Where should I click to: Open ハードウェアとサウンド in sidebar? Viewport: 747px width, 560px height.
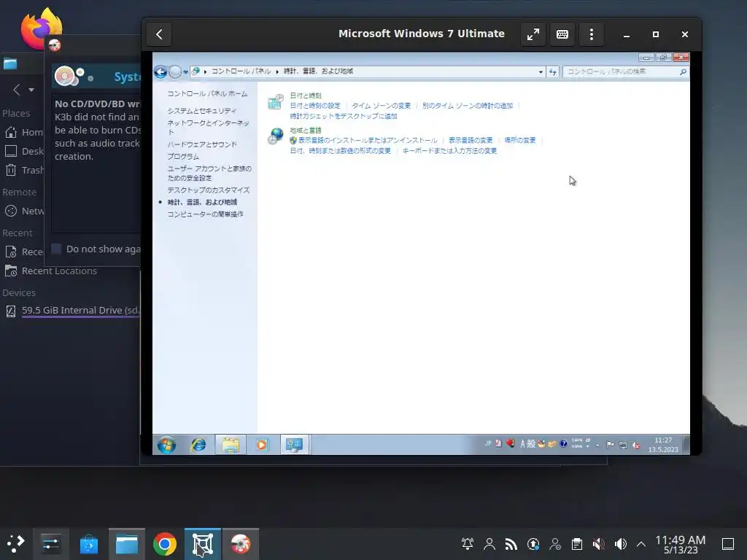(201, 144)
